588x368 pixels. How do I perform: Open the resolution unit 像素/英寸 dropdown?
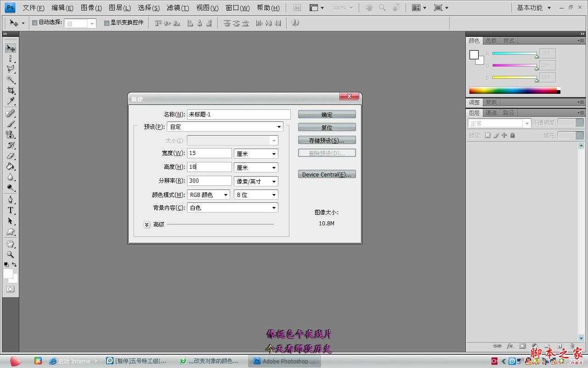coord(256,181)
